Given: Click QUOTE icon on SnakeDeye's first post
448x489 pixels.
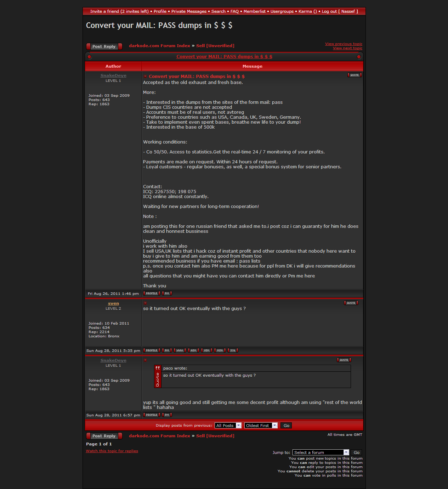Looking at the screenshot, I should (355, 75).
